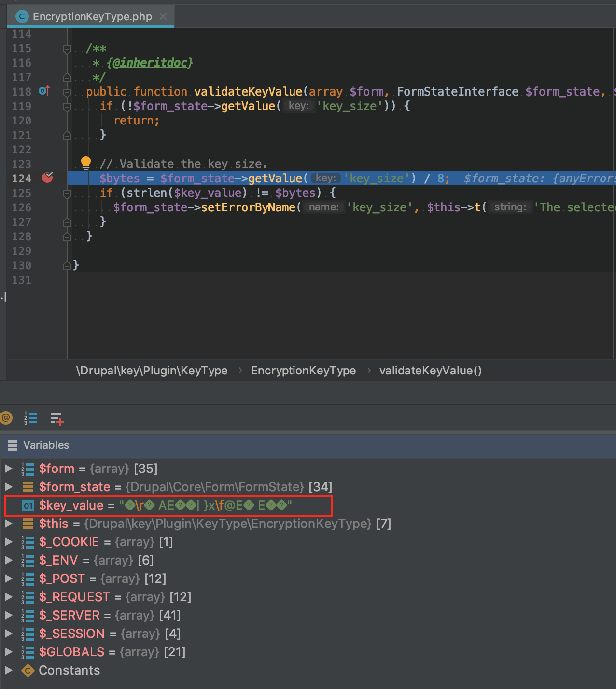Click validateKeyValue() in the breadcrumb bar

pos(430,371)
